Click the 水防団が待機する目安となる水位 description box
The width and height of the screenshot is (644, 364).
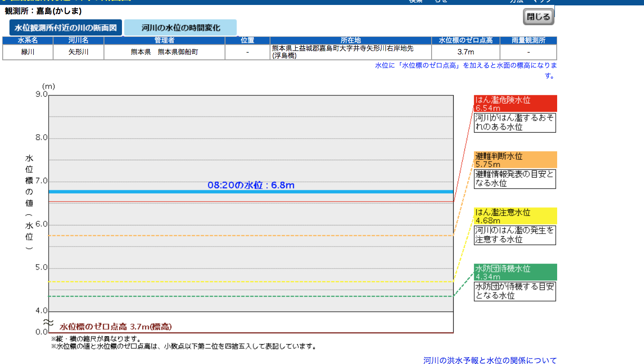click(x=515, y=291)
